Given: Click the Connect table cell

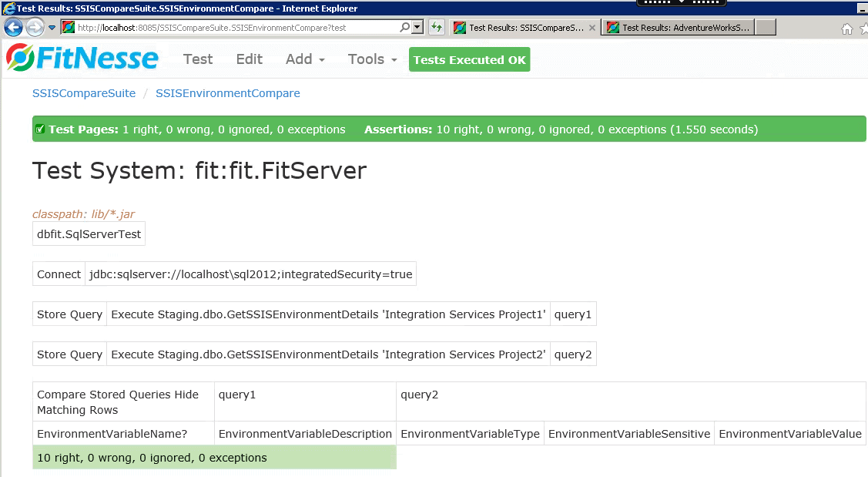Looking at the screenshot, I should pyautogui.click(x=59, y=274).
